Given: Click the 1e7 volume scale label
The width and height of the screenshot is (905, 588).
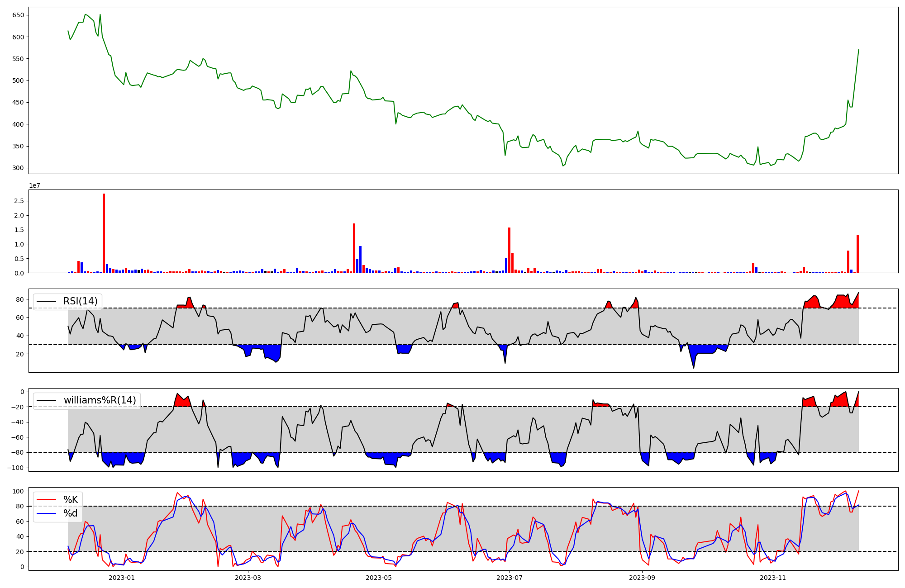Looking at the screenshot, I should [x=34, y=186].
